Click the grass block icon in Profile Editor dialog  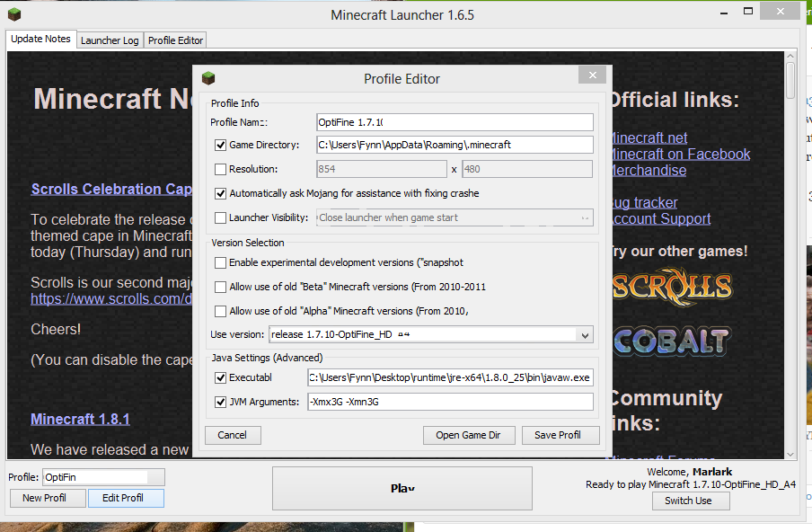[208, 78]
